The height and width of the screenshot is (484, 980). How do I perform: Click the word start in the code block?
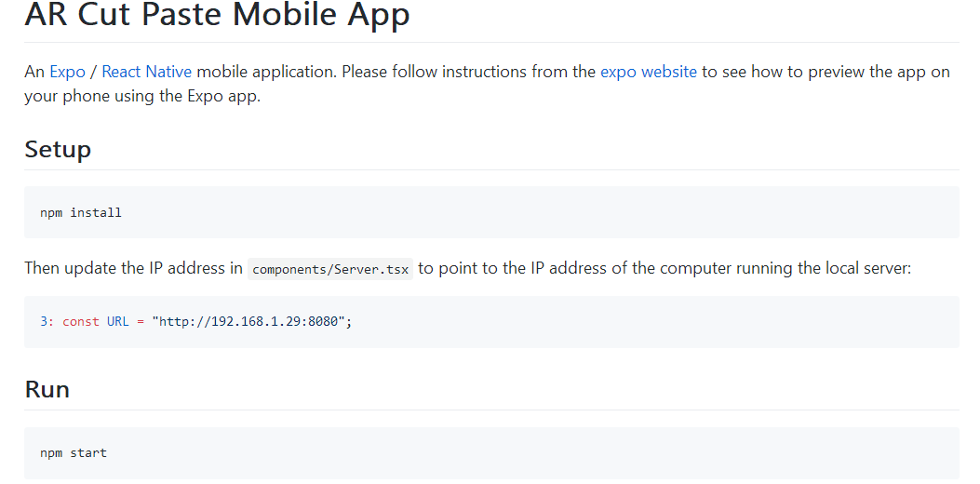[88, 453]
